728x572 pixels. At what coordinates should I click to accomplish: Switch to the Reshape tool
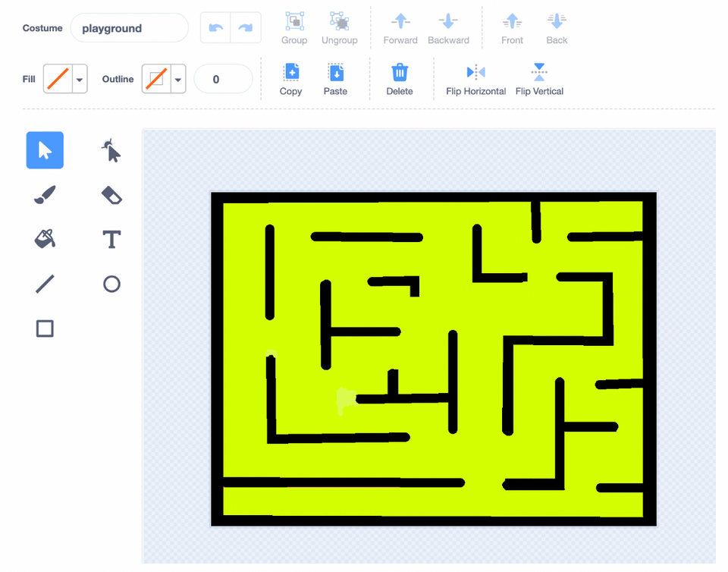111,149
